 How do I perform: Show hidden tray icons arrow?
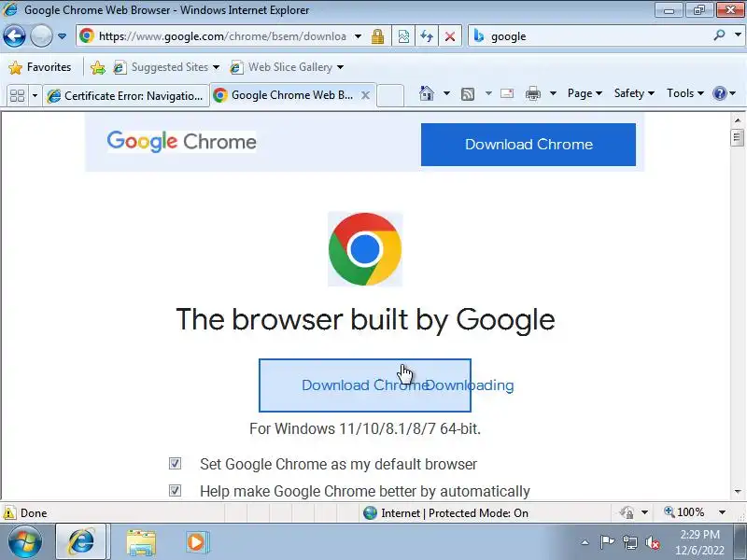tap(585, 542)
